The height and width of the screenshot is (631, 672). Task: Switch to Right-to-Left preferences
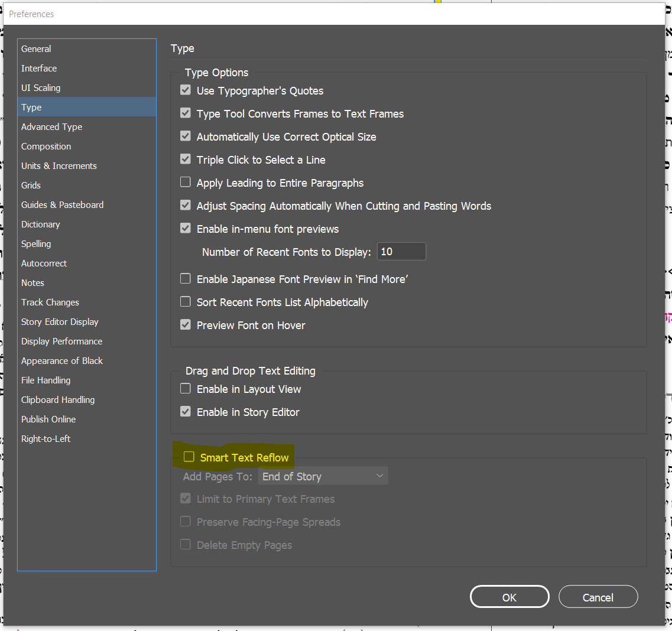(46, 439)
